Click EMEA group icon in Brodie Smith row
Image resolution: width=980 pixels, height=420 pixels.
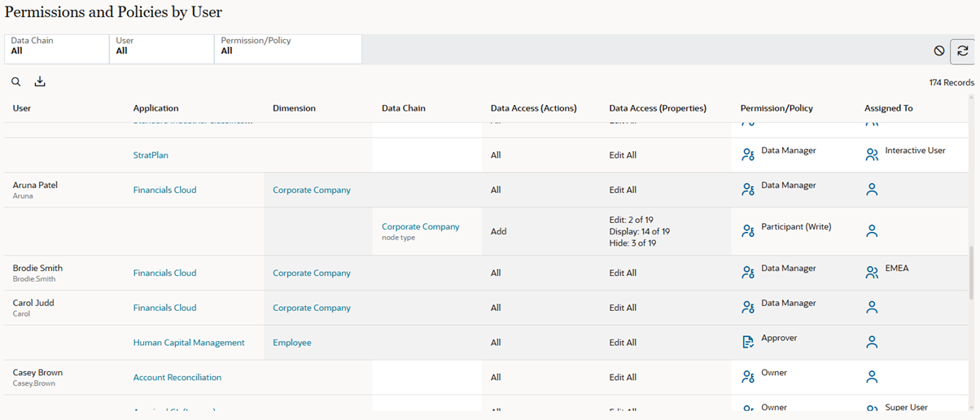coord(872,273)
